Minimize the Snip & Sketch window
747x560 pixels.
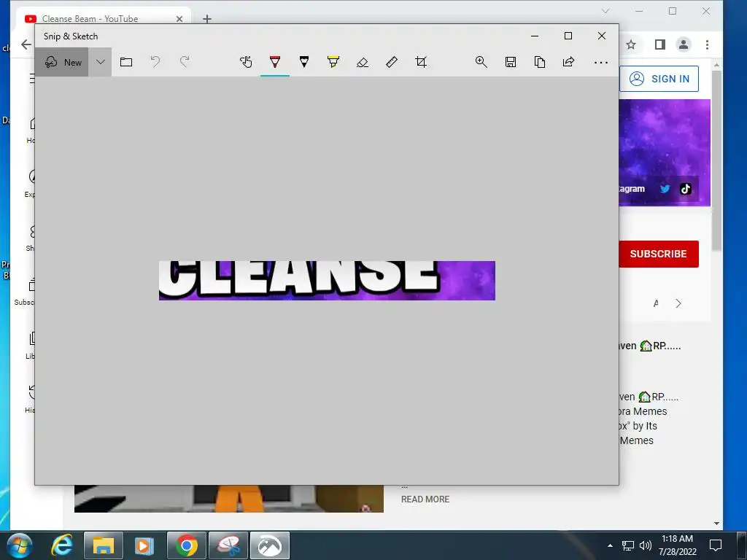tap(535, 36)
